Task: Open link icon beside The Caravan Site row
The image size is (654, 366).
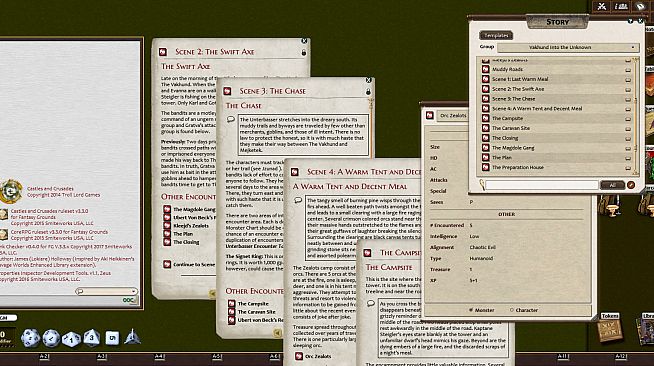Action: [485, 128]
